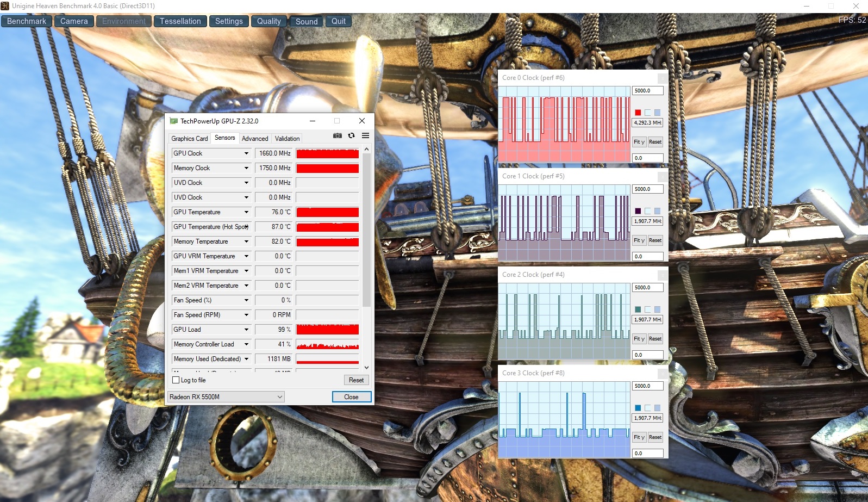Screen dimensions: 868x502
Task: Click the Benchmark button in Heaven
Action: coord(27,21)
